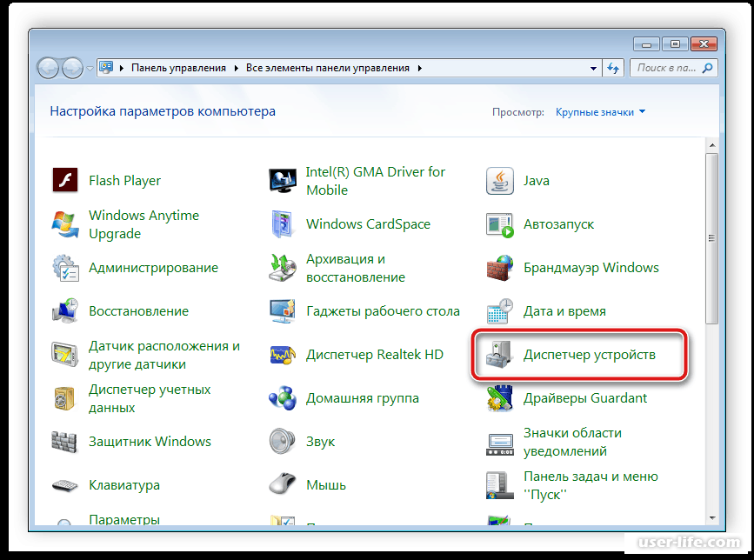Expand the arrow after Все элементы панели управления
Viewport: 754px width, 560px height.
tap(420, 68)
